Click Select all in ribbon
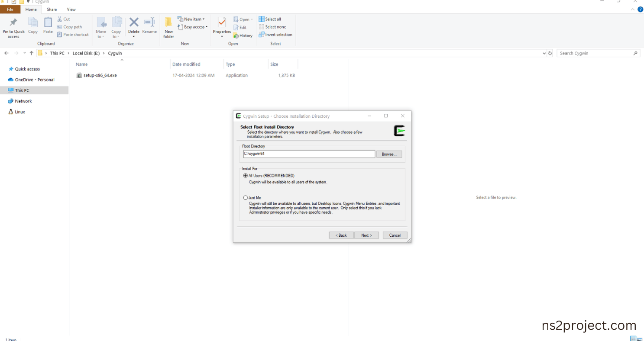This screenshot has width=644, height=341. [270, 19]
